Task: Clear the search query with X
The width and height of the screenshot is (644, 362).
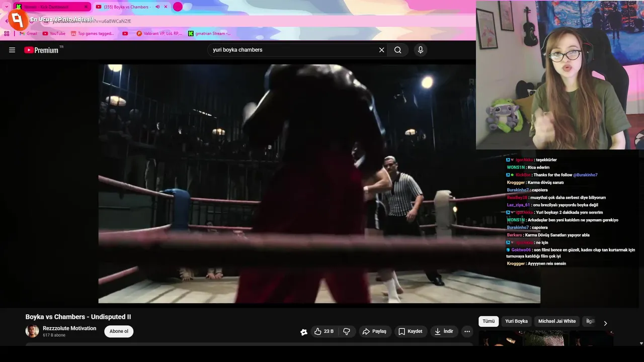Action: (381, 50)
